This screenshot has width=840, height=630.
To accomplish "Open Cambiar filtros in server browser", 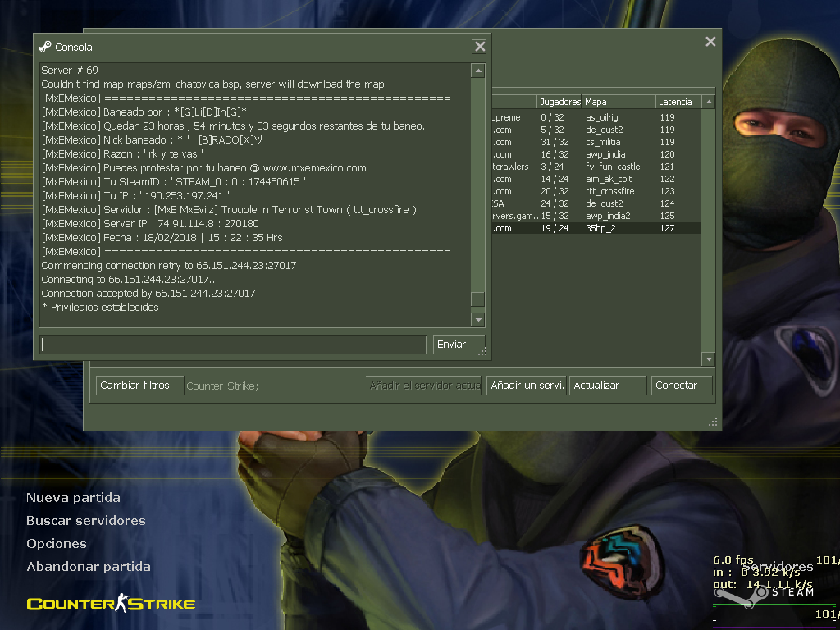I will pyautogui.click(x=139, y=386).
